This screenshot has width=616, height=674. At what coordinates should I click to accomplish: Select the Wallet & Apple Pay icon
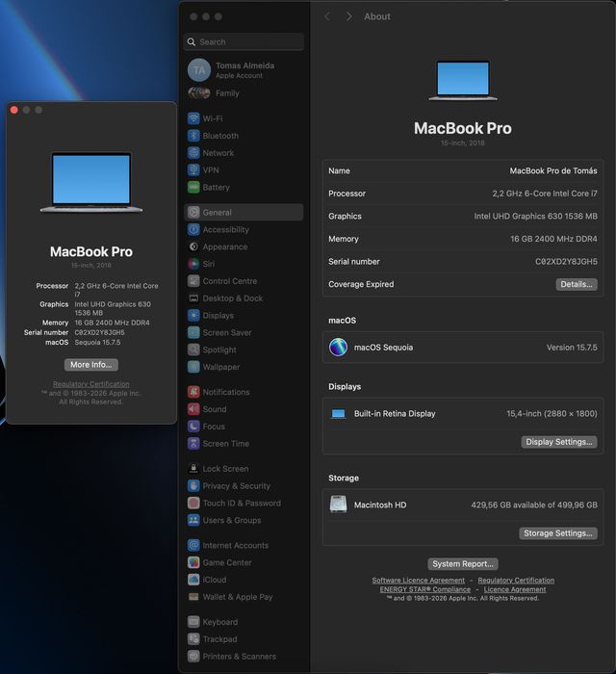(193, 597)
